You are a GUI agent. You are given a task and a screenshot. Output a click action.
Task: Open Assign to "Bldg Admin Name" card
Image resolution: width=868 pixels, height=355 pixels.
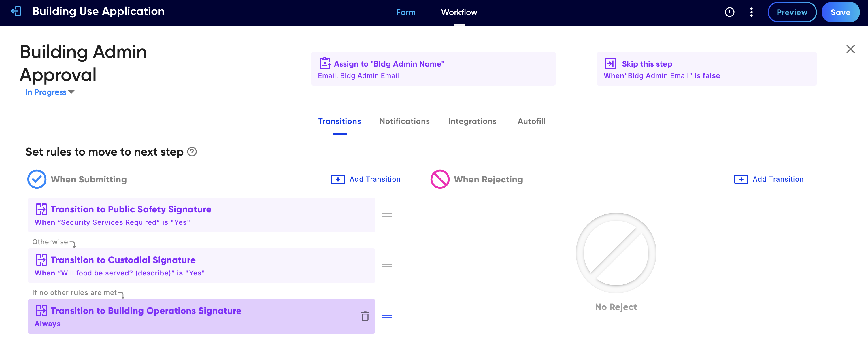pyautogui.click(x=433, y=69)
